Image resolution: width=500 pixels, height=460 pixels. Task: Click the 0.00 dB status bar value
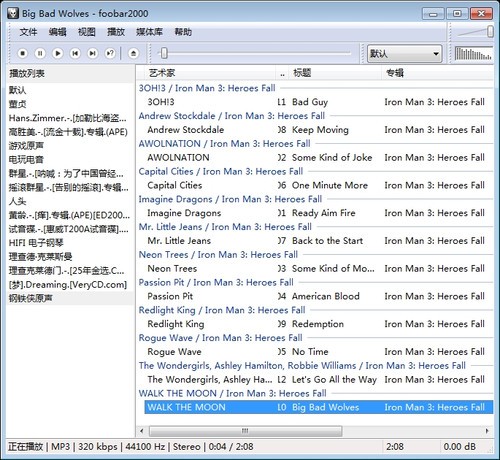(x=459, y=447)
